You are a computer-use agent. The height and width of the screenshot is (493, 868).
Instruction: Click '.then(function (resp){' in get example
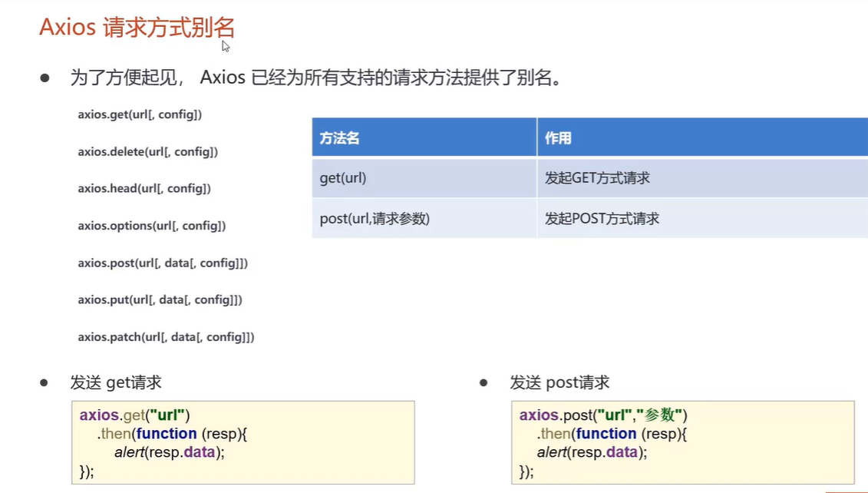(x=172, y=434)
